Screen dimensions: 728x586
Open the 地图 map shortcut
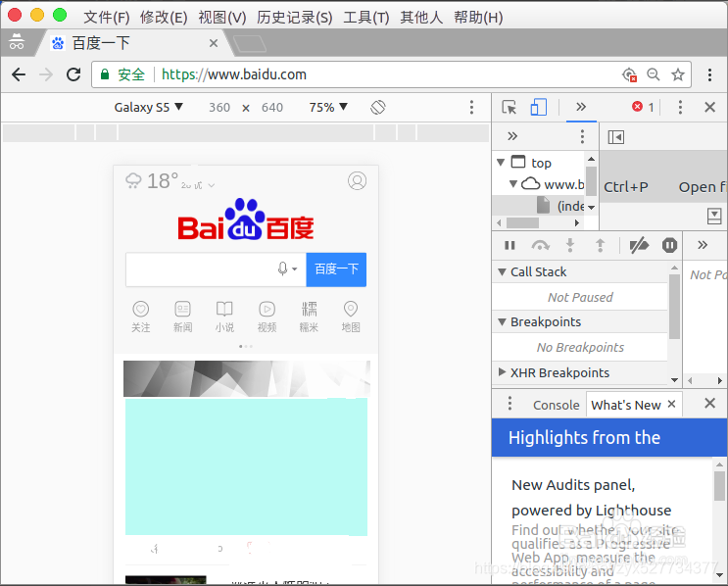[351, 317]
